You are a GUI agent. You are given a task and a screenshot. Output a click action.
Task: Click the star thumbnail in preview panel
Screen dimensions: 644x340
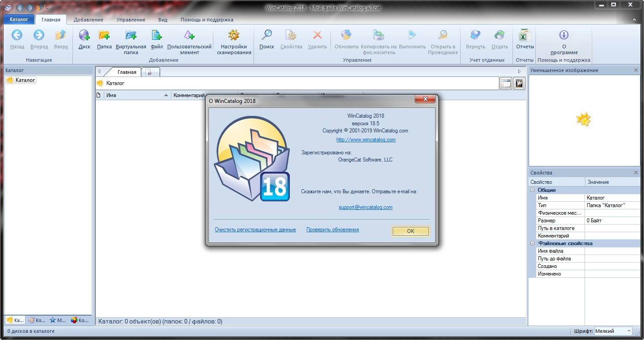click(x=584, y=119)
